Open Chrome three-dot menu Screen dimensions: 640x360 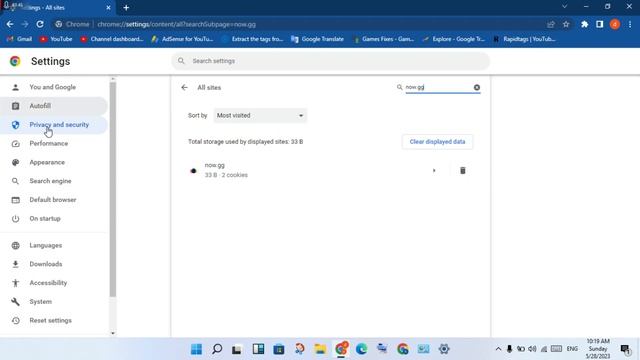[630, 24]
